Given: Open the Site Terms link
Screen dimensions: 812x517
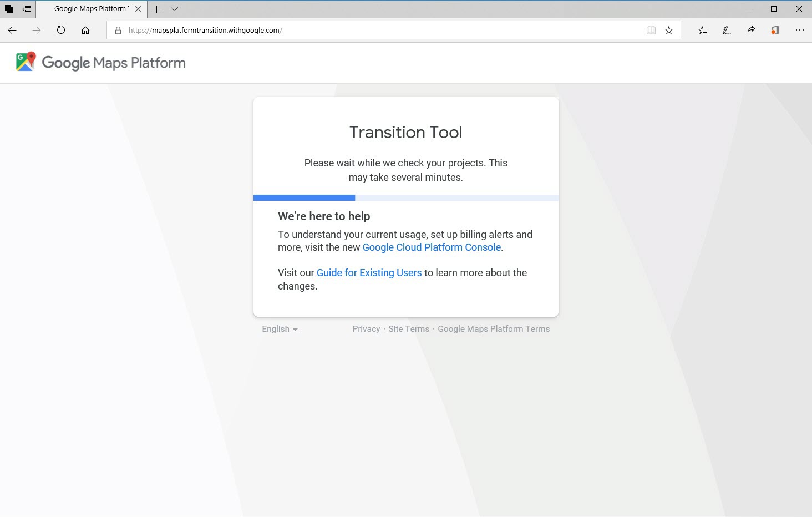Looking at the screenshot, I should coord(409,329).
